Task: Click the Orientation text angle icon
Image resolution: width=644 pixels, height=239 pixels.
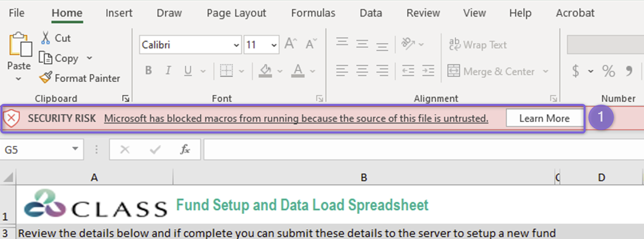Action: point(409,44)
